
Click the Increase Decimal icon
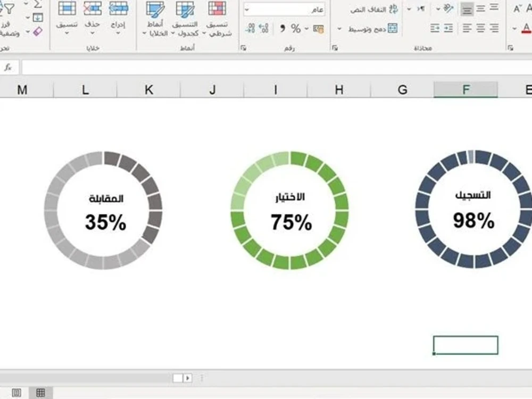[264, 29]
